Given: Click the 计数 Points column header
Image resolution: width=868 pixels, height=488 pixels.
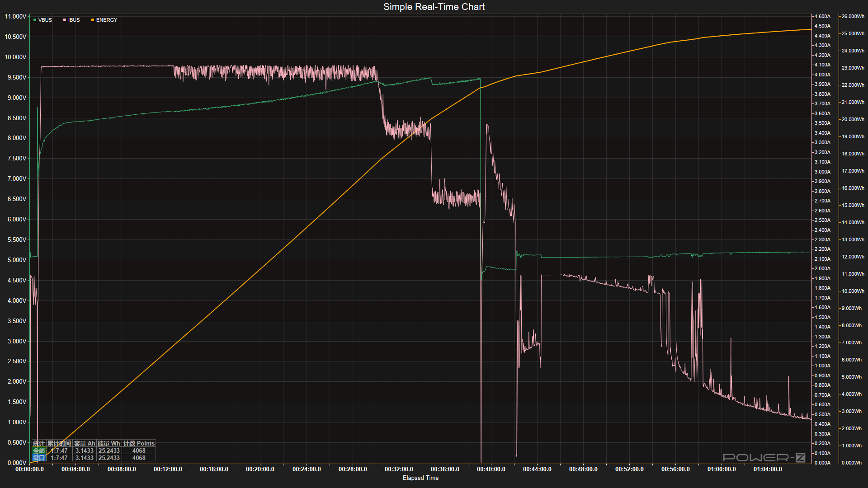Looking at the screenshot, I should tap(139, 443).
